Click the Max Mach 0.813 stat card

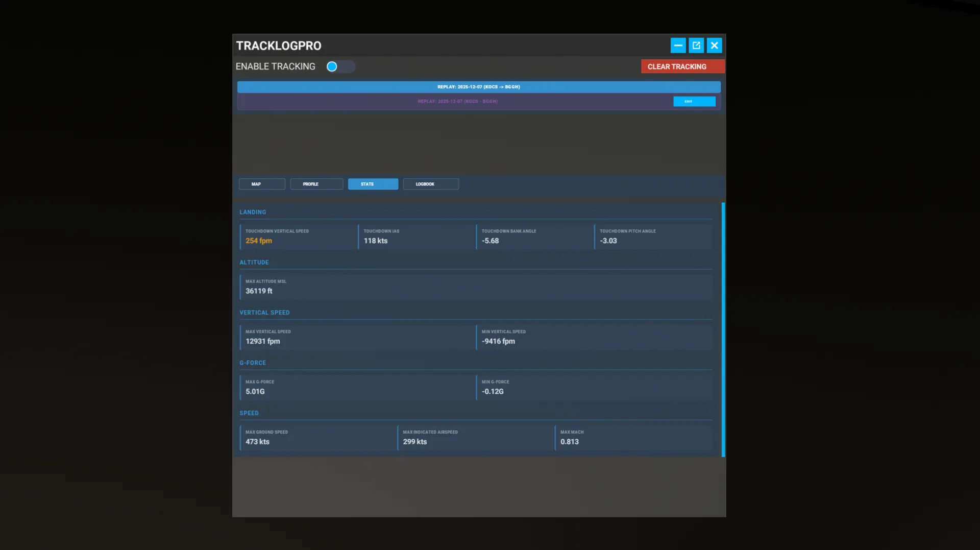[633, 438]
